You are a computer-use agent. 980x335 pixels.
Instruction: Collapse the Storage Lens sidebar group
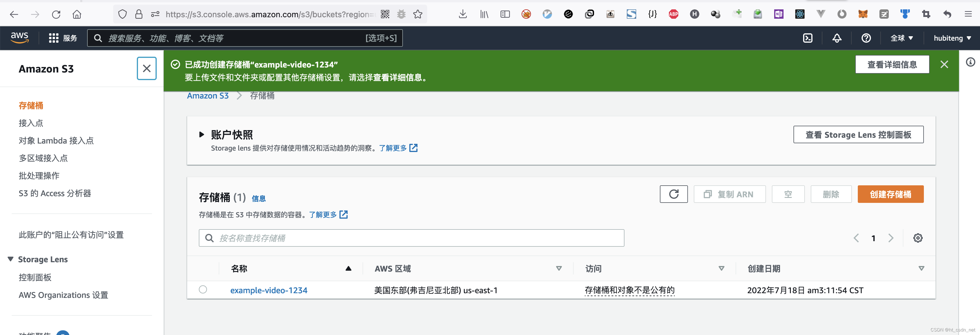click(x=10, y=259)
